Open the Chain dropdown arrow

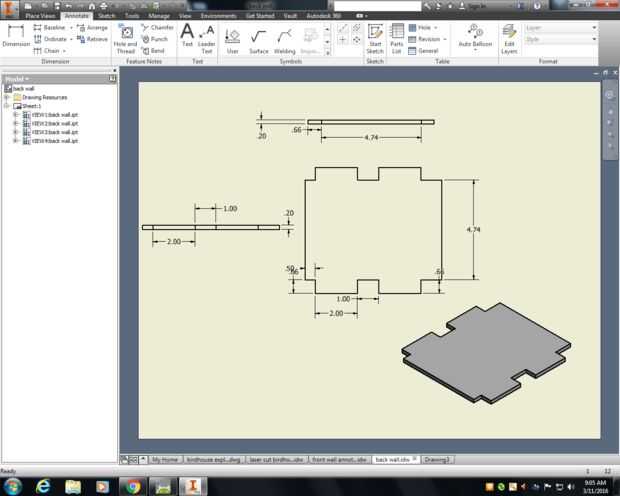click(x=64, y=51)
